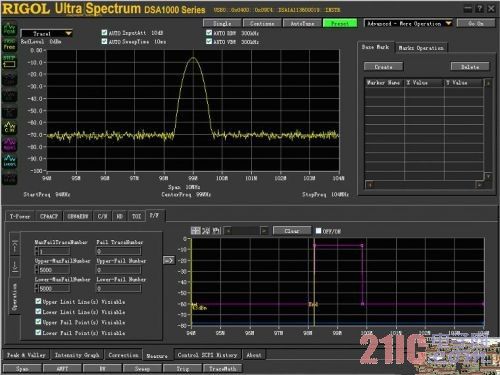The image size is (500, 375).
Task: Disable Upper Limit Line(s) Visible checkbox
Action: coord(38,301)
